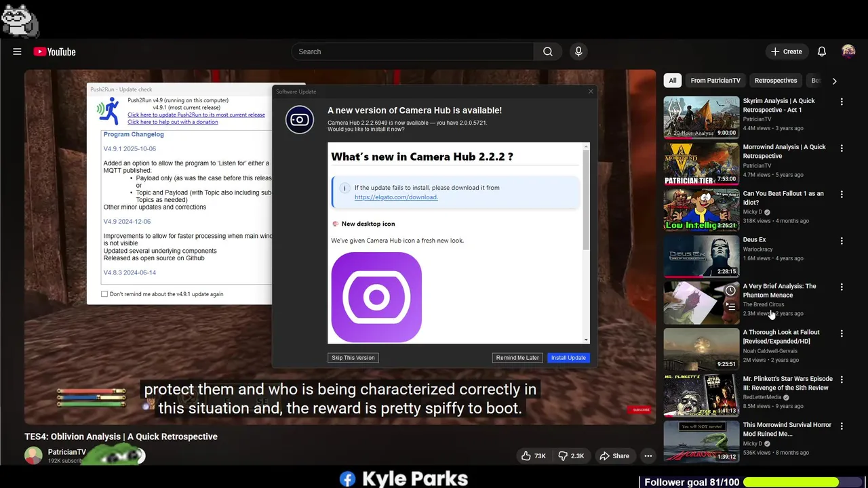Open the YouTube hamburger guide menu
The width and height of the screenshot is (868, 488).
(17, 52)
